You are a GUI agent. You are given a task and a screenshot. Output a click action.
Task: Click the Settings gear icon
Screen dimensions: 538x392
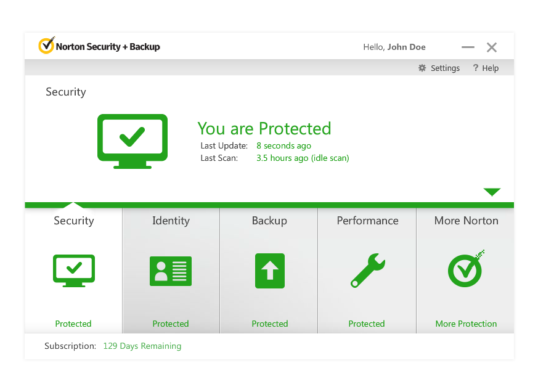[x=422, y=68]
